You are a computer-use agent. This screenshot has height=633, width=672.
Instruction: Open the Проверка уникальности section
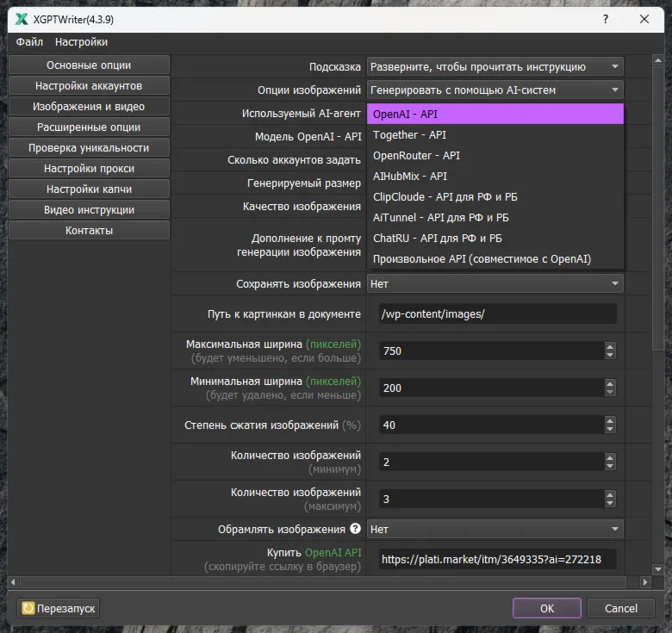(89, 148)
